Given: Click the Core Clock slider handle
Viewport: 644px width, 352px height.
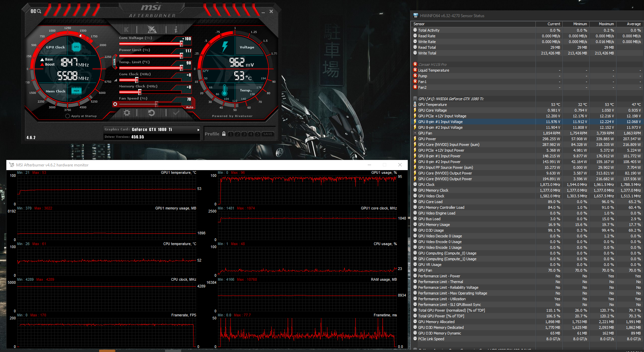Looking at the screenshot, I should [x=137, y=80].
